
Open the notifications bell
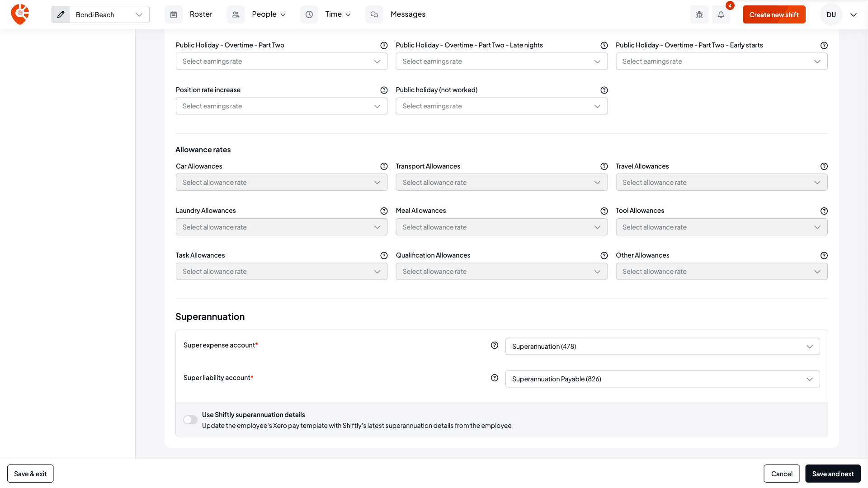721,14
